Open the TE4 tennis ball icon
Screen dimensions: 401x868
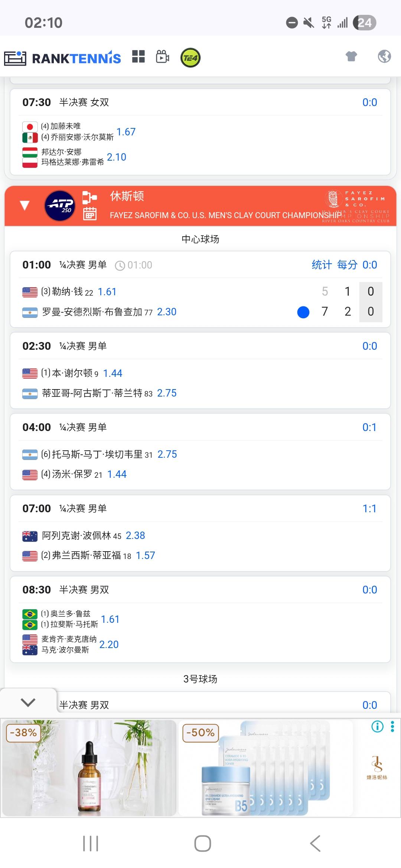click(x=190, y=58)
